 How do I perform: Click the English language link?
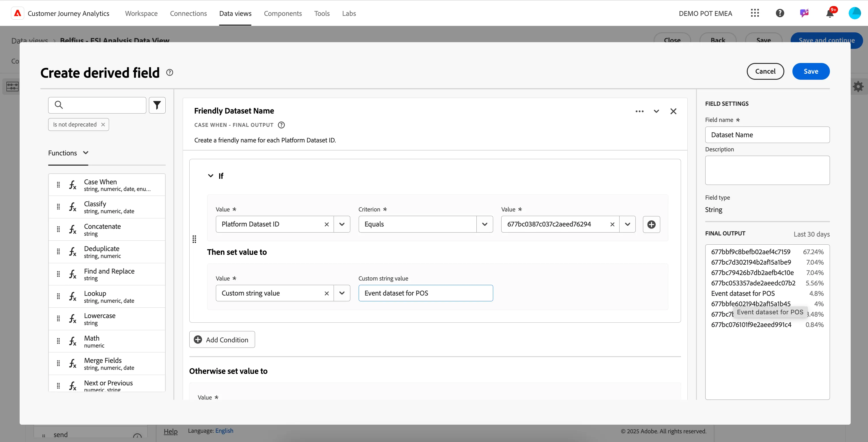pyautogui.click(x=224, y=431)
